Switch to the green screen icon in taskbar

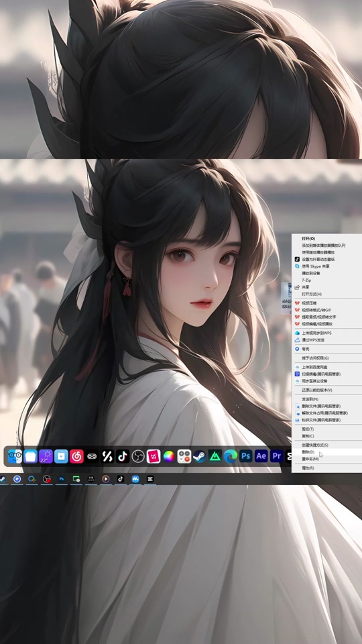coord(76,479)
